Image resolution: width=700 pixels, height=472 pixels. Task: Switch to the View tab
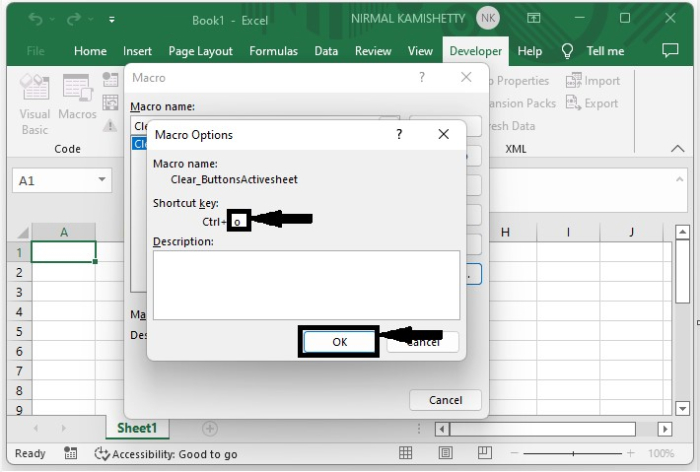pos(420,51)
